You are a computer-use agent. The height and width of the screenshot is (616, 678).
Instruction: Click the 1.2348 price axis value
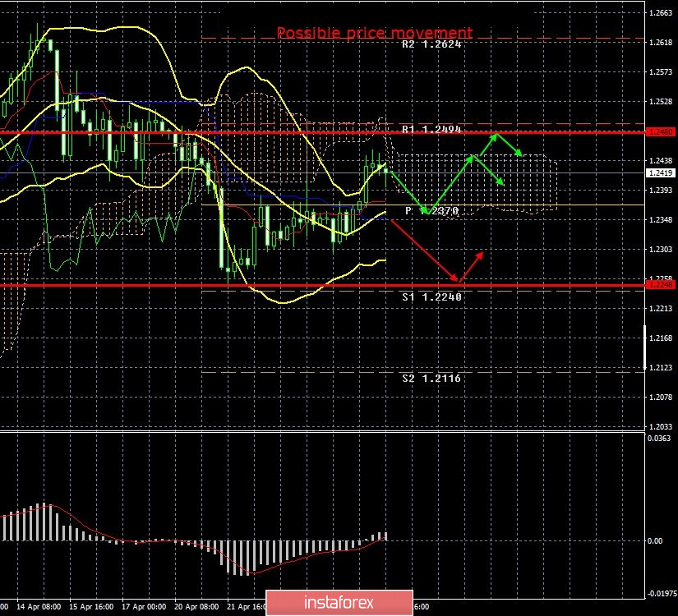coord(661,220)
